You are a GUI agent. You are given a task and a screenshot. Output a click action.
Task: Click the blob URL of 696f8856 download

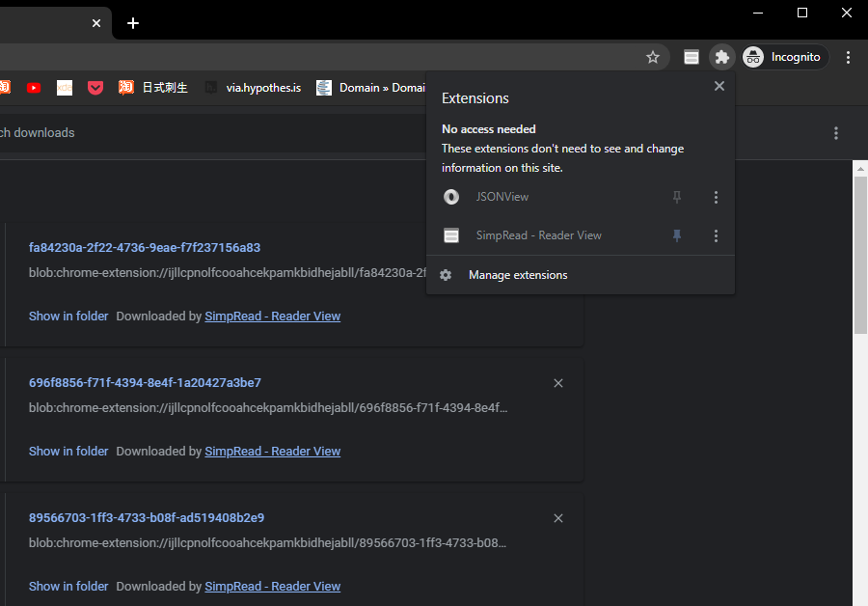[268, 408]
